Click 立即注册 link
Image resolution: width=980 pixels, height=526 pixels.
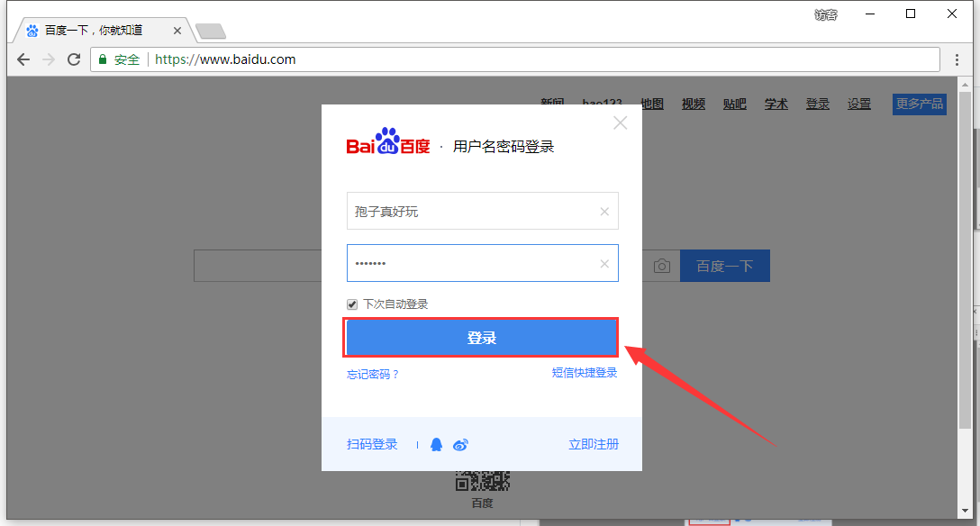[594, 445]
